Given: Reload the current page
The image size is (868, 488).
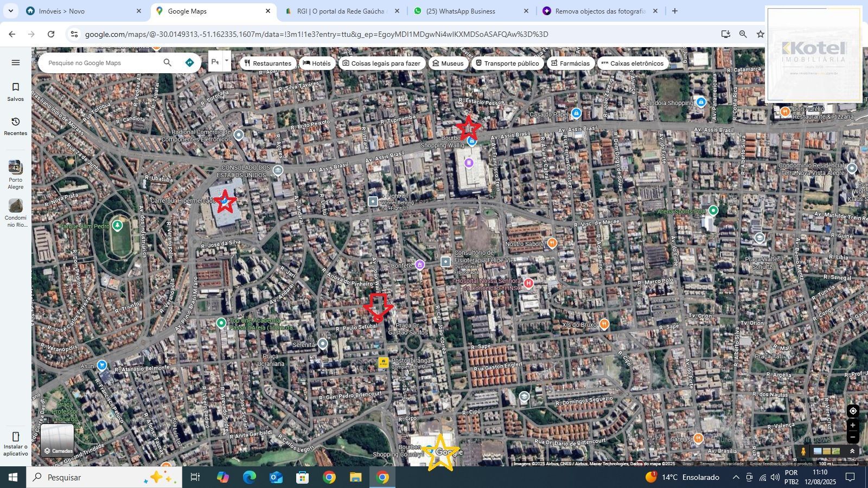Looking at the screenshot, I should pyautogui.click(x=51, y=34).
